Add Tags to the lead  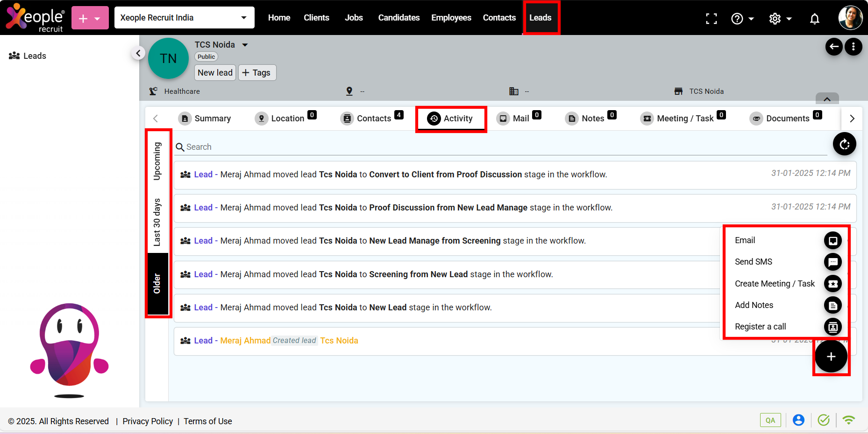coord(257,72)
